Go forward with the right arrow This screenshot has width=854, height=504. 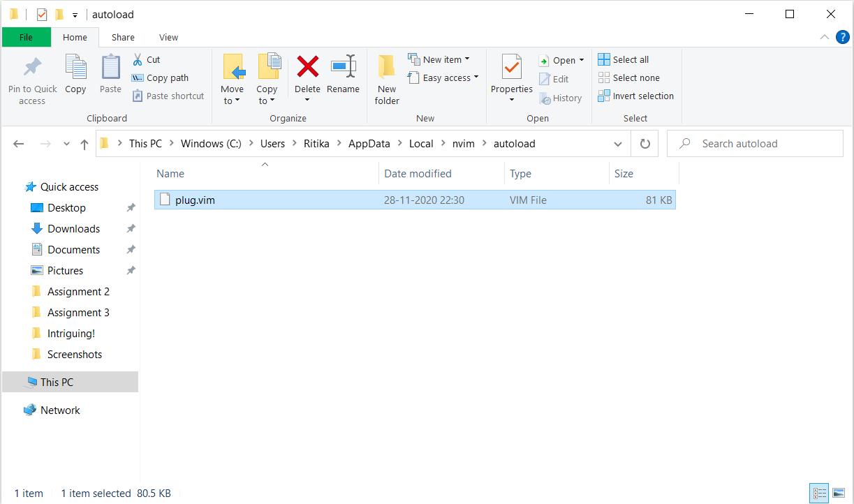point(45,144)
